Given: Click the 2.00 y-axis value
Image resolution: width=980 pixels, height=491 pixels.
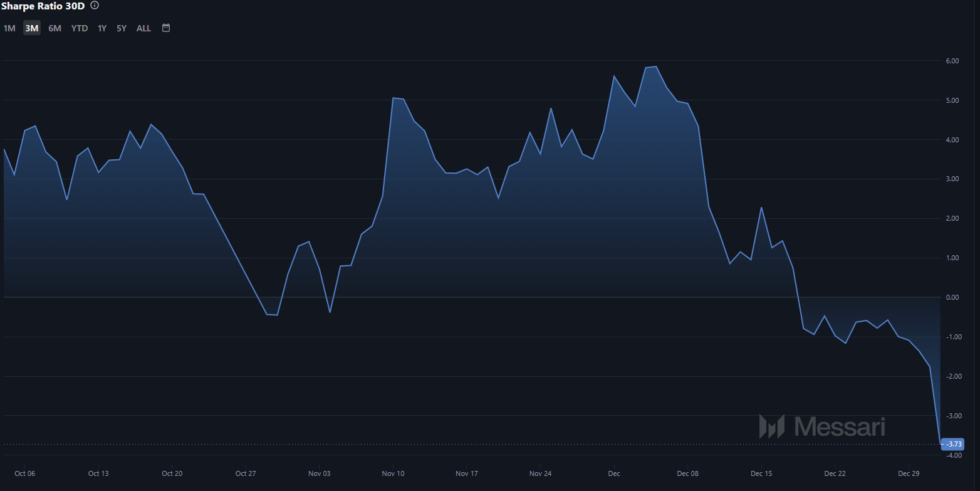Looking at the screenshot, I should click(952, 218).
